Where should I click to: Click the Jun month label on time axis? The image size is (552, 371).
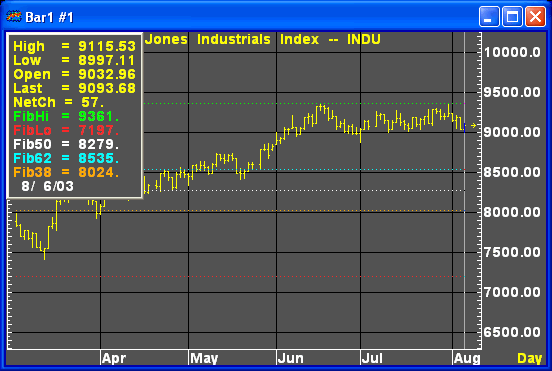click(290, 358)
